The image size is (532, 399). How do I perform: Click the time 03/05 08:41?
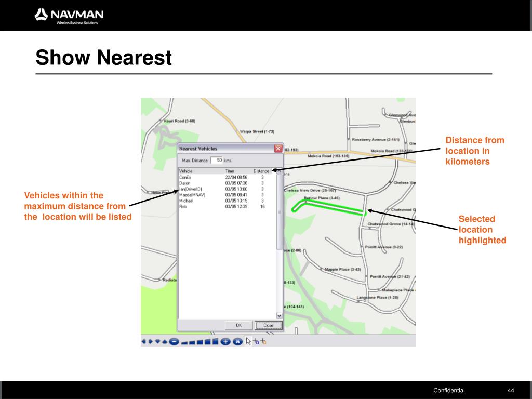tap(236, 195)
